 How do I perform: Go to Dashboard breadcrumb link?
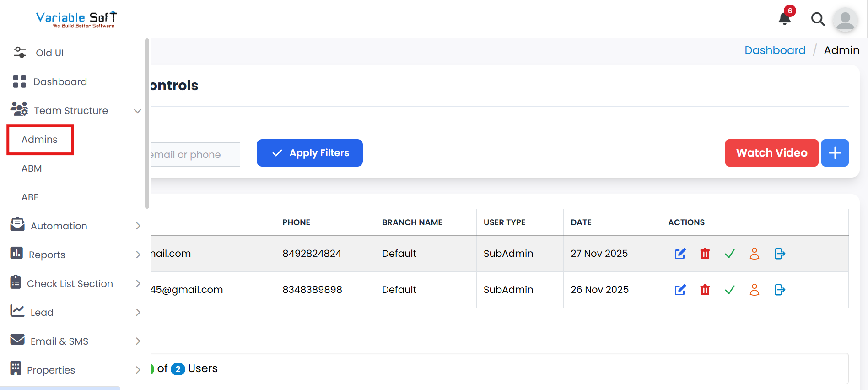coord(775,50)
